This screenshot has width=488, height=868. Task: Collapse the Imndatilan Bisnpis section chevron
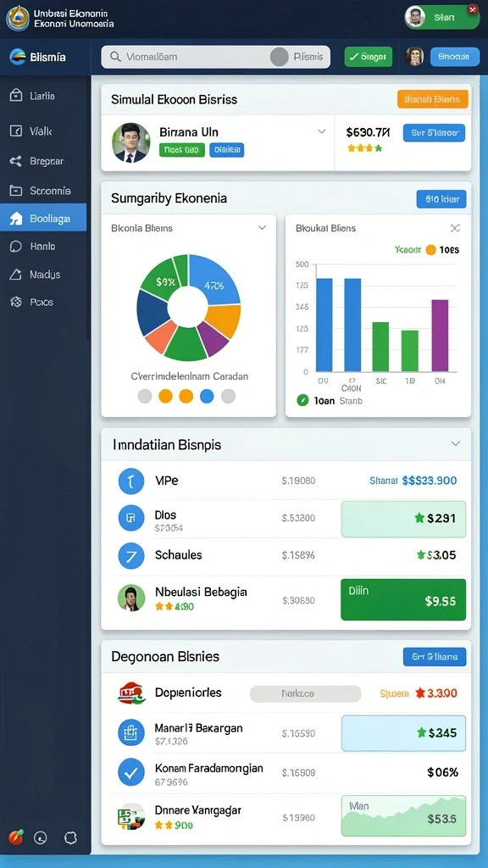point(455,443)
